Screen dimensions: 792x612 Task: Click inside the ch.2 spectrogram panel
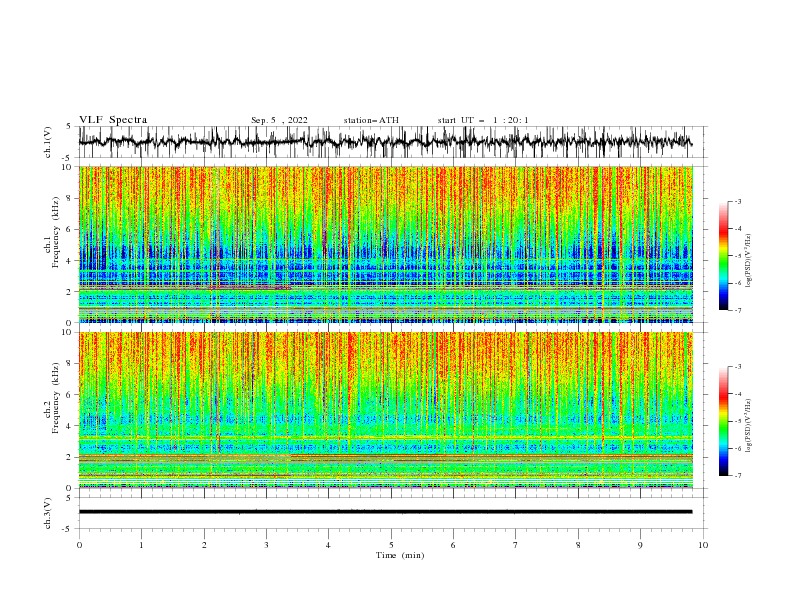click(385, 410)
